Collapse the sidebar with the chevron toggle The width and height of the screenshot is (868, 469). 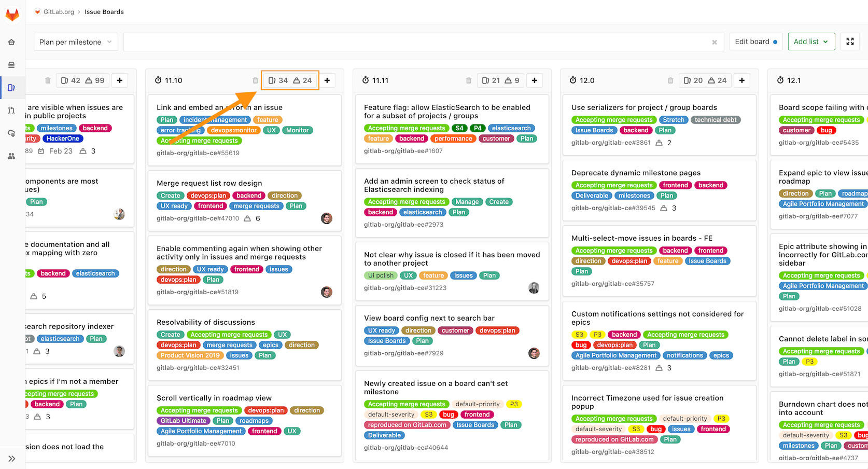pos(12,458)
